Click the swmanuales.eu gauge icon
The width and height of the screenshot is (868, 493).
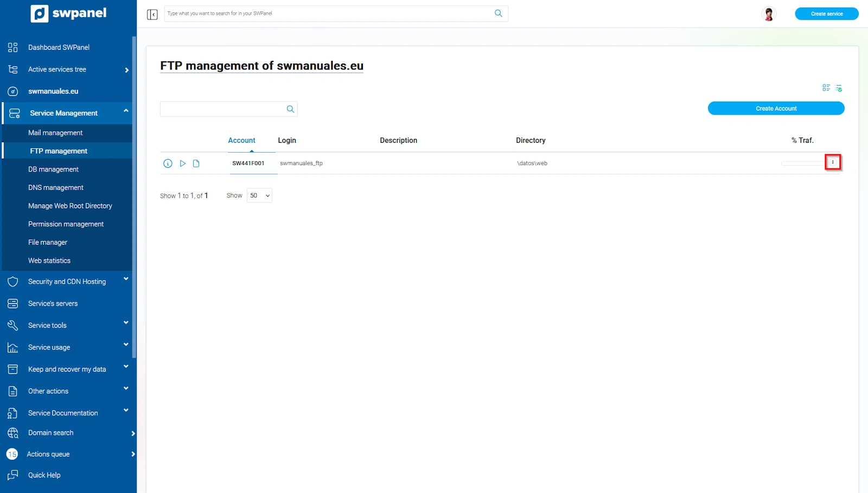pos(13,91)
